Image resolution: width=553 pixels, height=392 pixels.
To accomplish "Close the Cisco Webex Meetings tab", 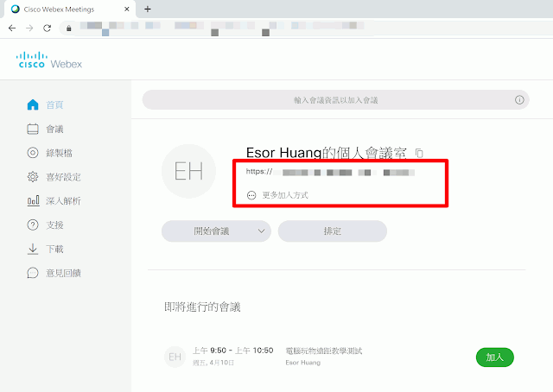I will tap(127, 9).
